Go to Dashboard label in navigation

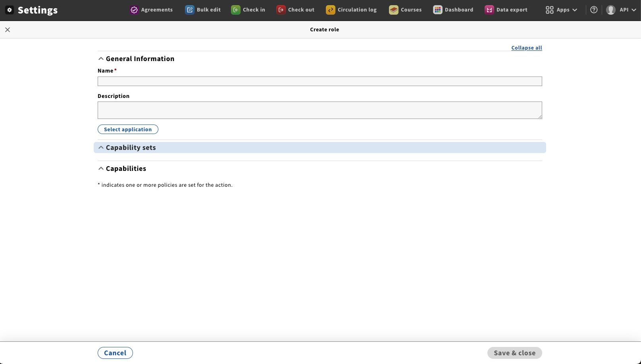click(459, 10)
